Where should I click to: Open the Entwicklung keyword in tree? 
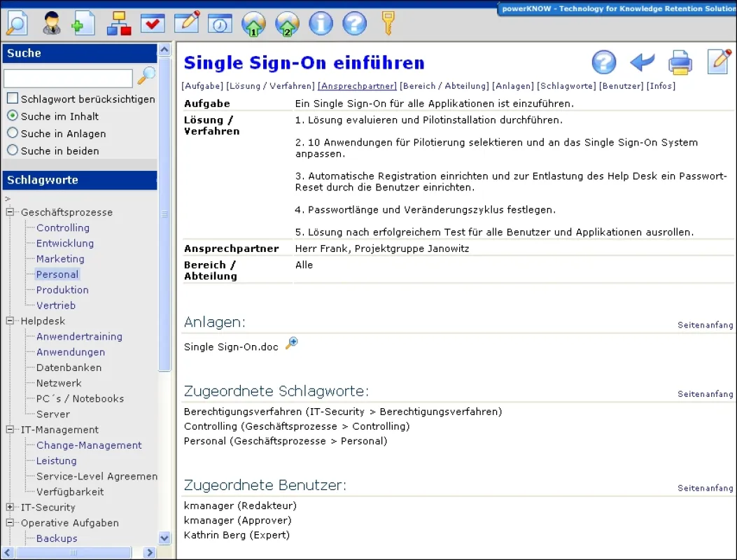65,243
